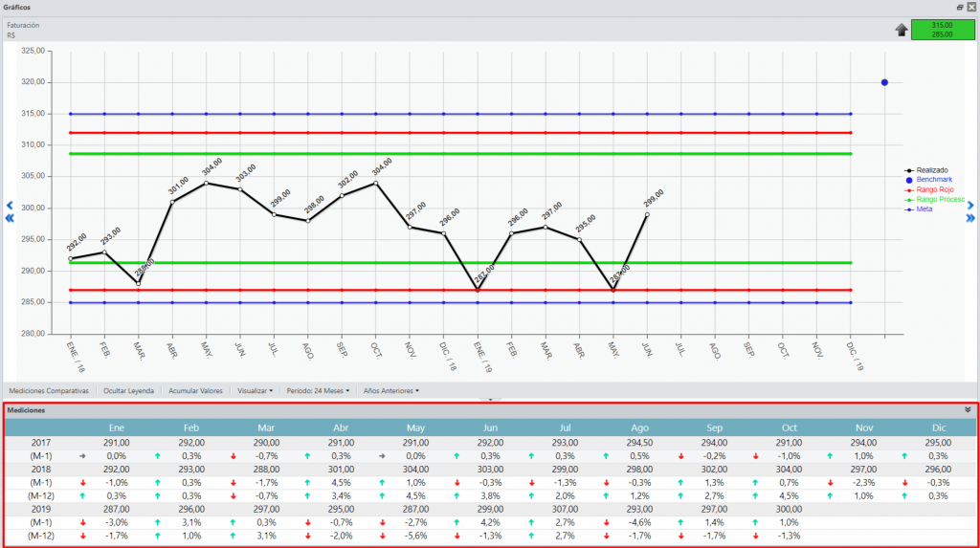The width and height of the screenshot is (980, 548).
Task: Restore the Gráficos panel window
Action: 960,7
